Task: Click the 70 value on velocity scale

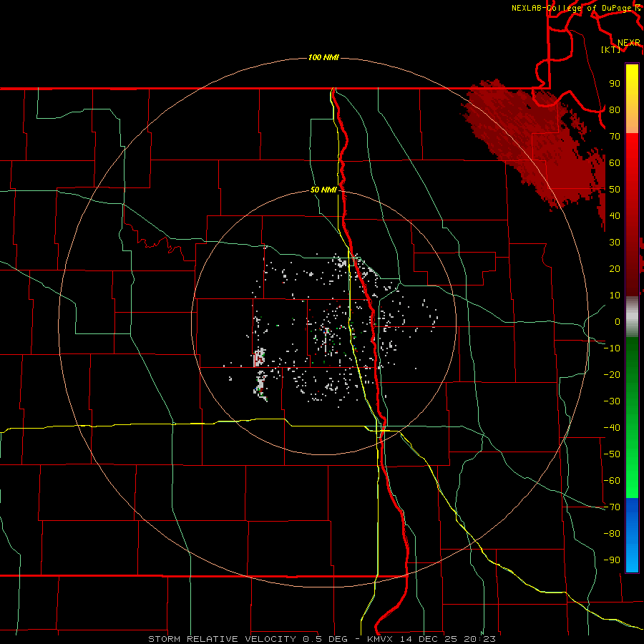Action: click(615, 137)
